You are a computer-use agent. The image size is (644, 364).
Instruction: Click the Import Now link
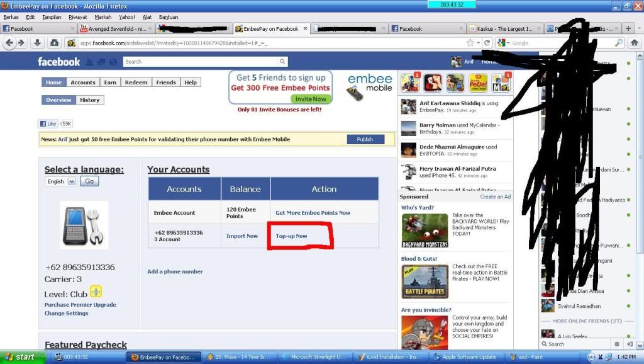click(x=242, y=236)
